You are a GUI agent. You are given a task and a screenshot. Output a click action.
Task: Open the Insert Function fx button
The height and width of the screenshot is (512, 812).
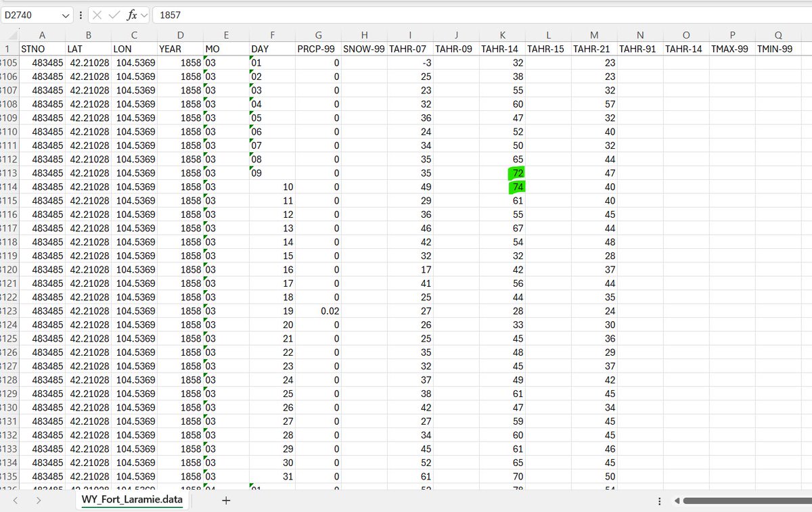tap(132, 14)
